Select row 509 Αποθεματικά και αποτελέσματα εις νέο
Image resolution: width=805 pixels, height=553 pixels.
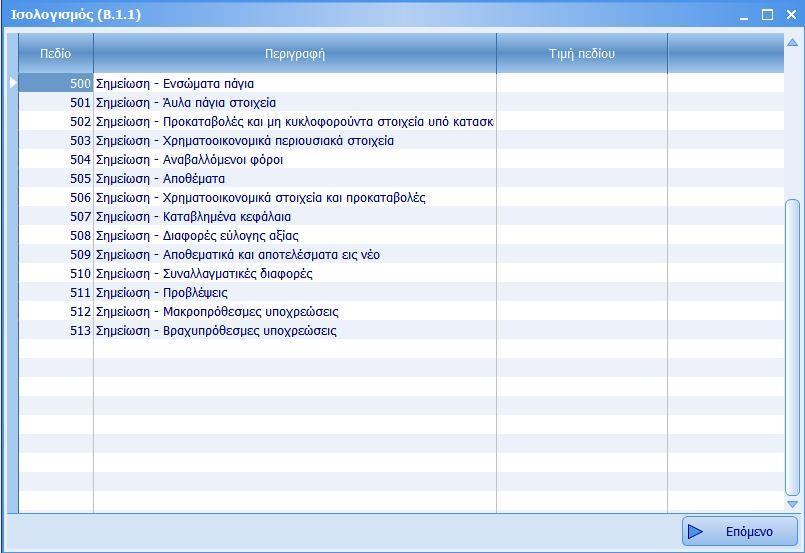click(401, 254)
